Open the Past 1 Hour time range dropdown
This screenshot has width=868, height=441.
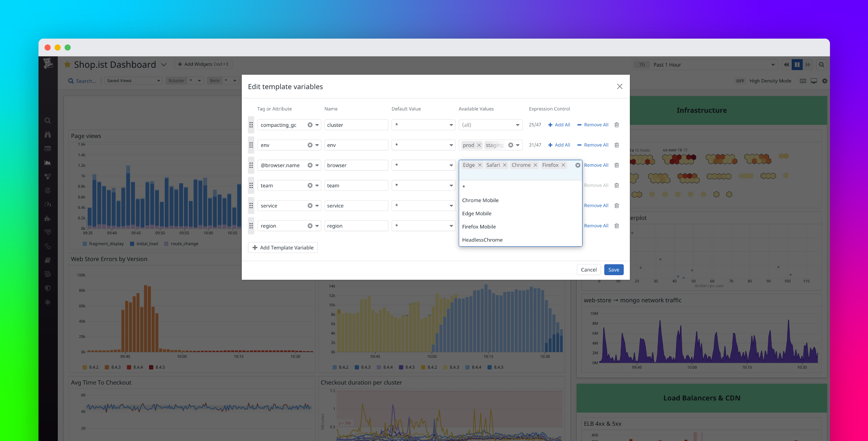click(704, 64)
